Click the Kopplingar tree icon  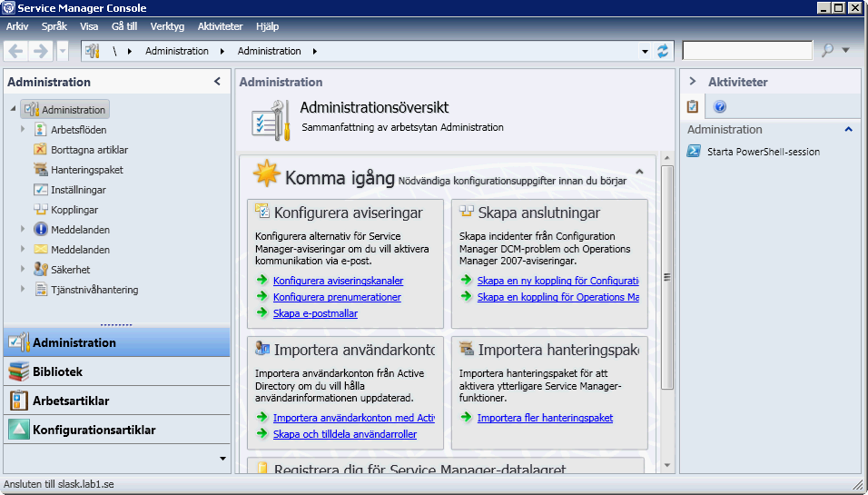(41, 209)
